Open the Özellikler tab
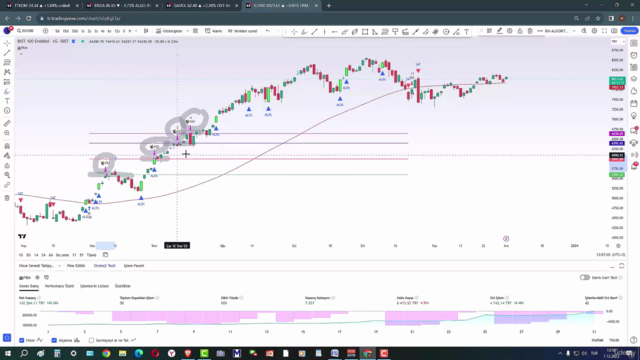640x360 pixels. [123, 286]
